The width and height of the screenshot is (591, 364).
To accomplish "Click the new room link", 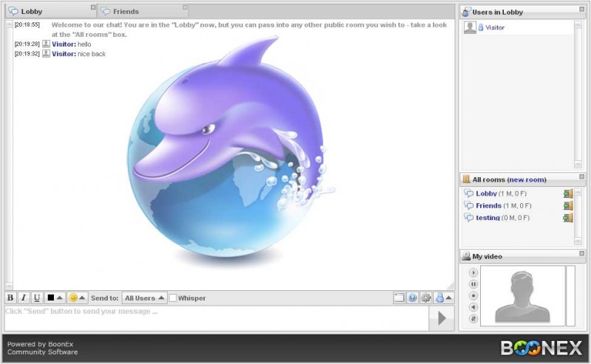I will [x=527, y=179].
